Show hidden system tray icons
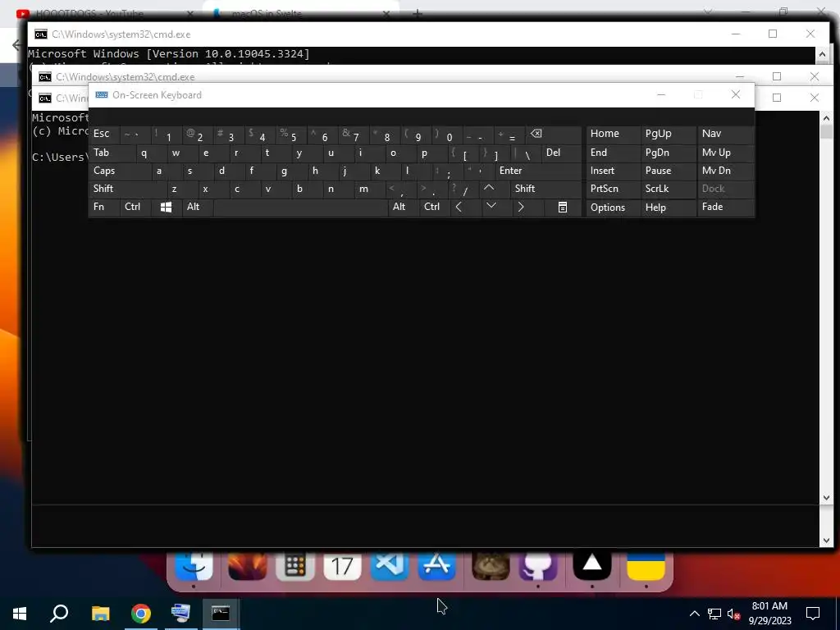The width and height of the screenshot is (840, 630). (694, 614)
